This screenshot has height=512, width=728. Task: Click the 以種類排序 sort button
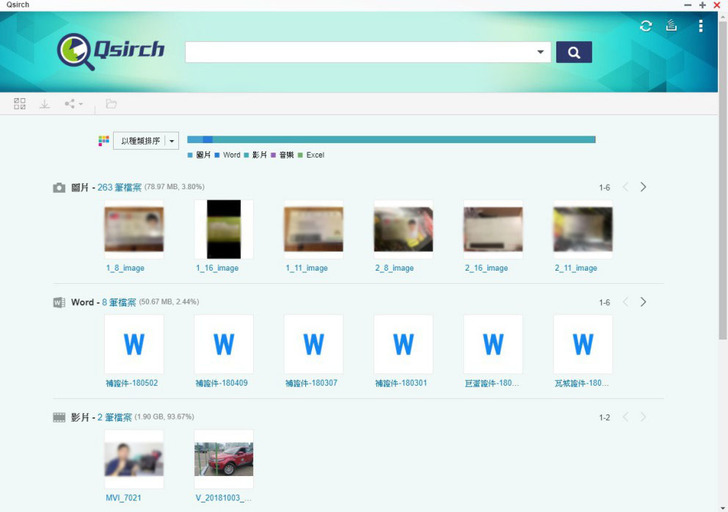(140, 141)
